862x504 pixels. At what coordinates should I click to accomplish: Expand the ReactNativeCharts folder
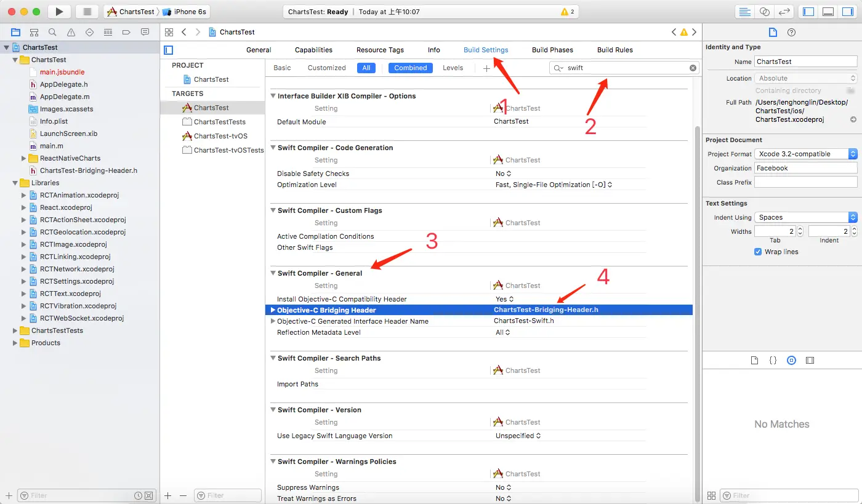(24, 158)
